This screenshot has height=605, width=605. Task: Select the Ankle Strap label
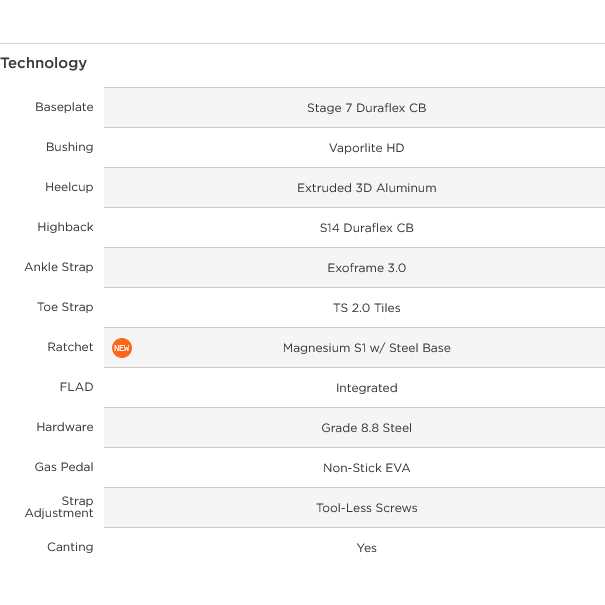pyautogui.click(x=59, y=267)
